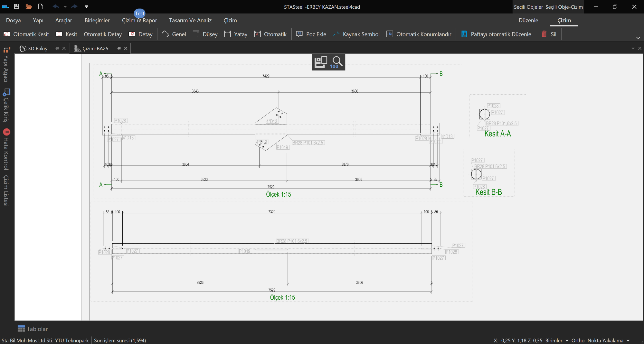Open file with the orange folder icon

tap(29, 6)
